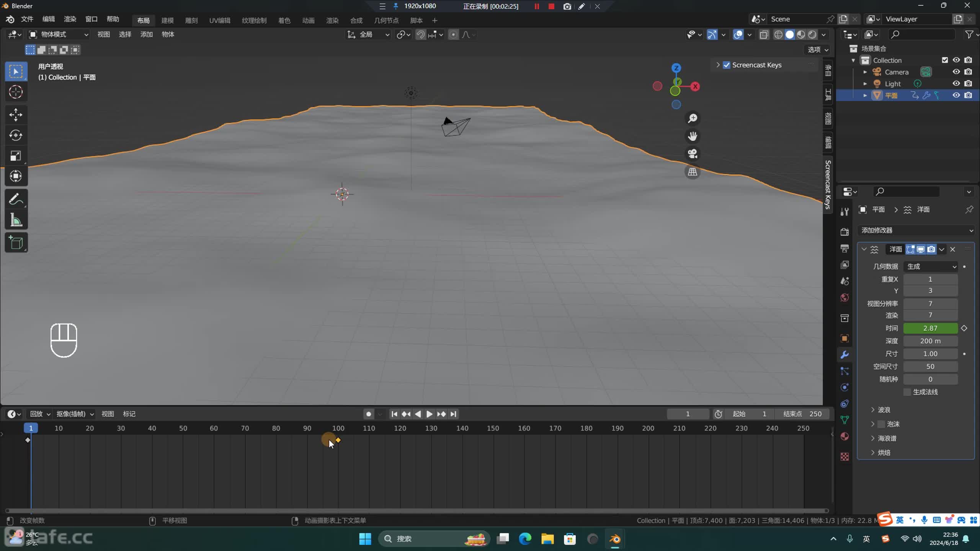980x551 pixels.
Task: Click the red X axis gizmo ball
Action: coord(695,87)
